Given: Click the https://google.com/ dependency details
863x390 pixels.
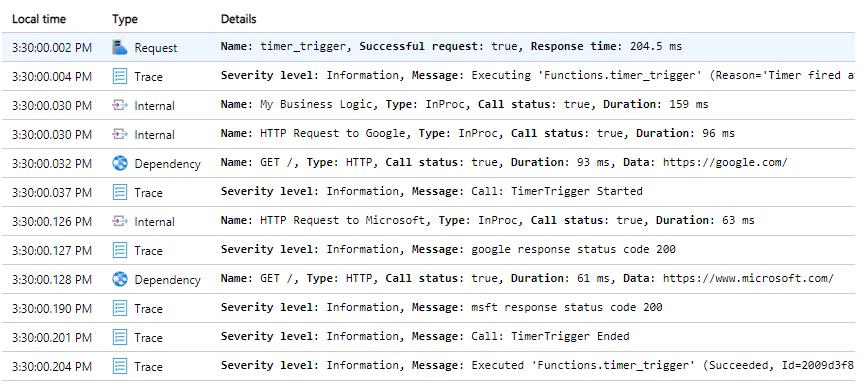Looking at the screenshot, I should (725, 163).
